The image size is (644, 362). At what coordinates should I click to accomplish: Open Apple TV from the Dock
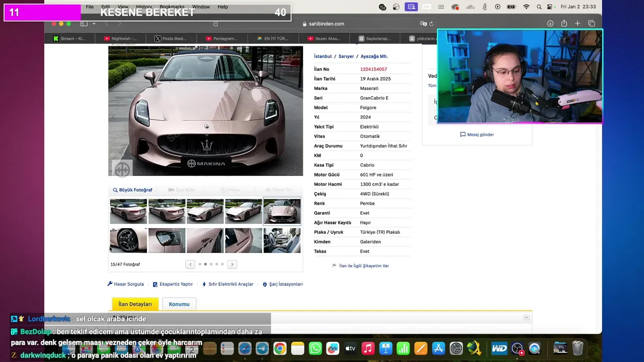tap(350, 348)
